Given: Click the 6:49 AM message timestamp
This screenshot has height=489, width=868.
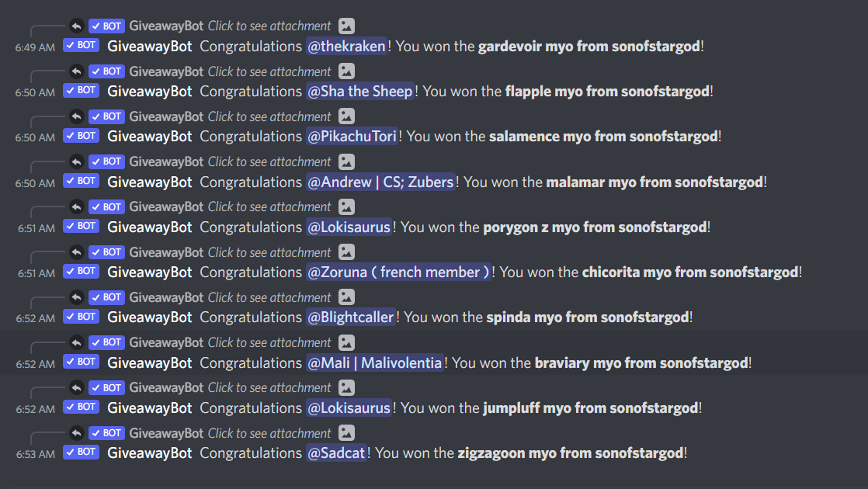Looking at the screenshot, I should [x=35, y=47].
